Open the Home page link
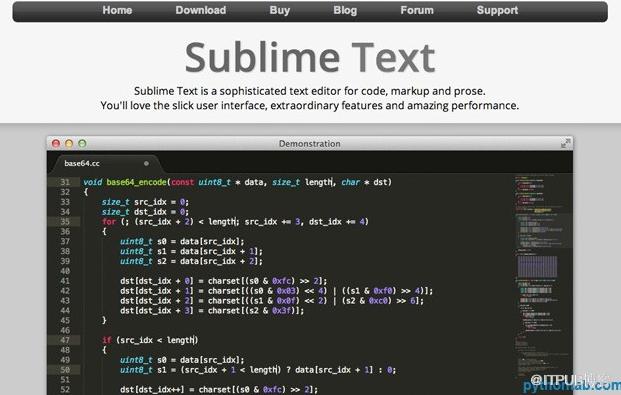This screenshot has width=621, height=395. [117, 10]
